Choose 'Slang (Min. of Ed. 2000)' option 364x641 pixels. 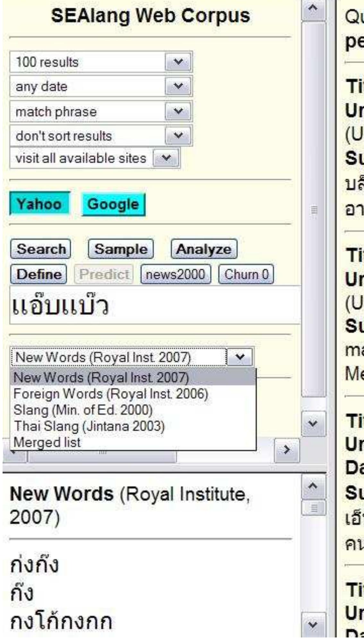point(83,410)
